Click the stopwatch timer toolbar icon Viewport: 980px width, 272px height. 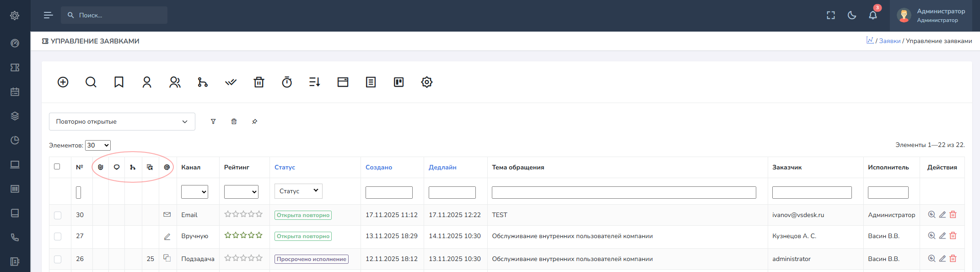click(287, 82)
